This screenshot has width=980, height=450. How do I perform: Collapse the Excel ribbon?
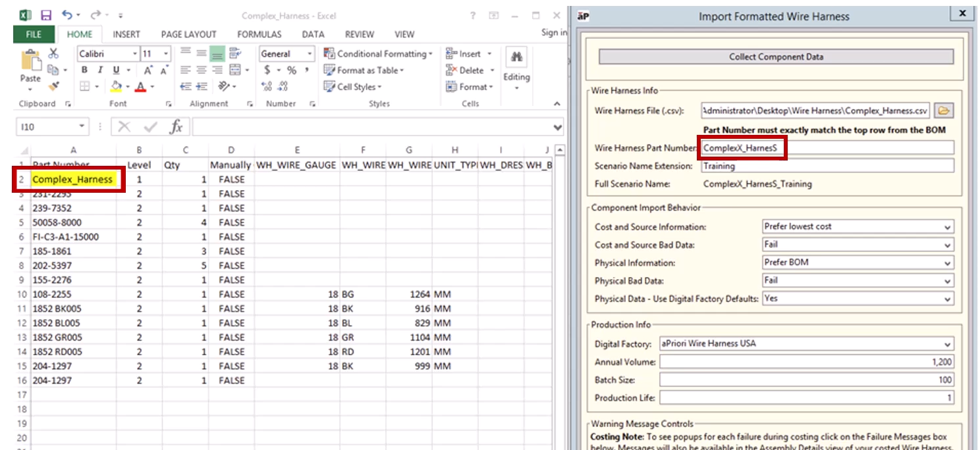coord(557,104)
